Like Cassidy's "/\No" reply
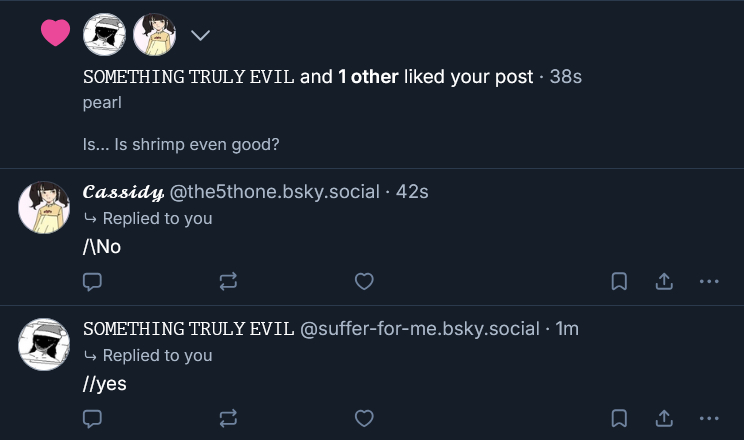The height and width of the screenshot is (440, 744). [364, 282]
